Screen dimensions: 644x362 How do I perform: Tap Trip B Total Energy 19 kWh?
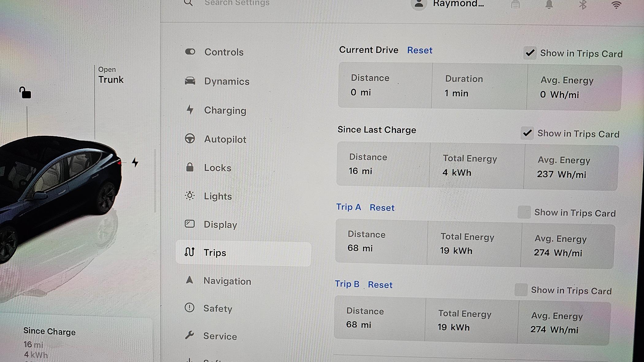[454, 327]
